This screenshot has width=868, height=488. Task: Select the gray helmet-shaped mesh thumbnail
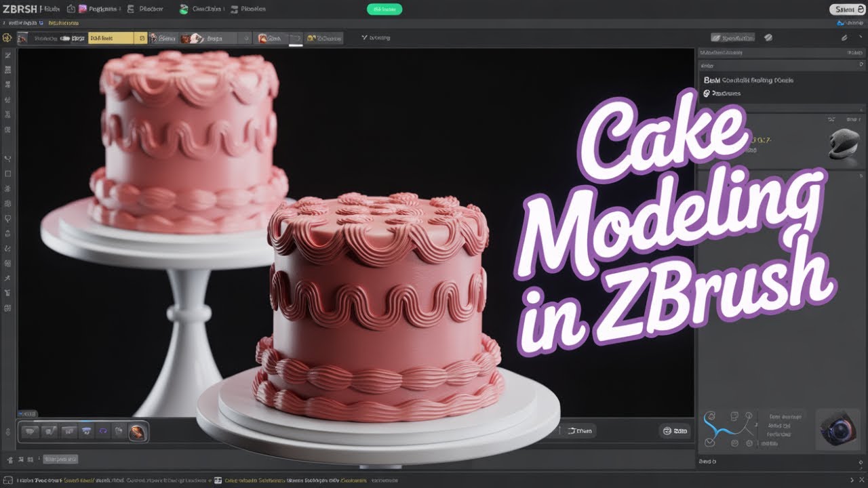(x=844, y=144)
